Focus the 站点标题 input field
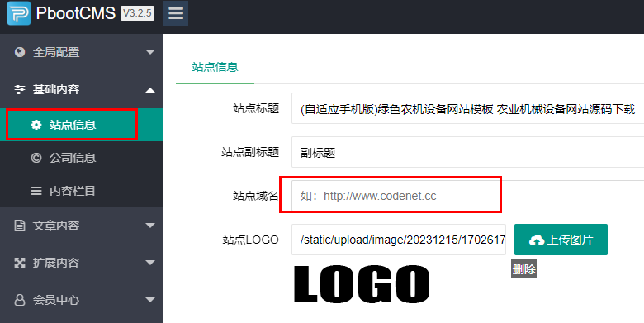The width and height of the screenshot is (644, 323). (x=468, y=108)
